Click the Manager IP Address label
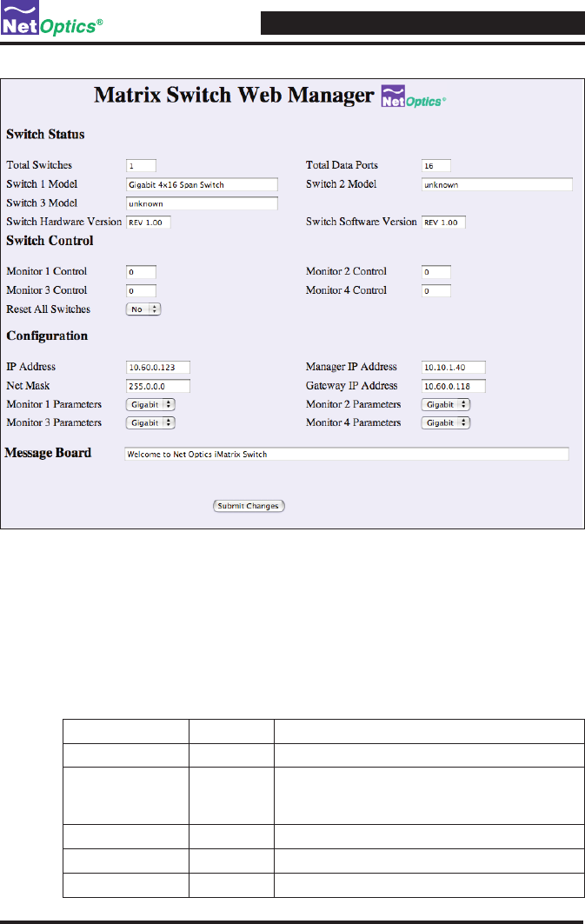This screenshot has height=924, width=585. [351, 367]
